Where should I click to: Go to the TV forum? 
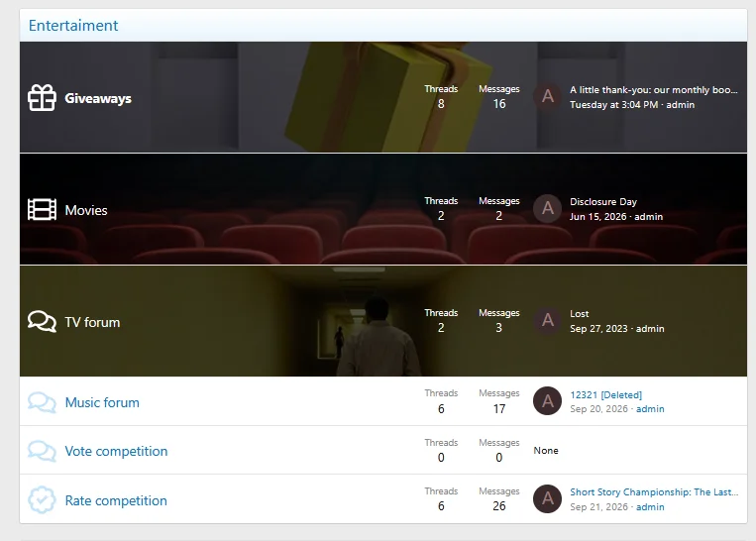[x=92, y=322]
